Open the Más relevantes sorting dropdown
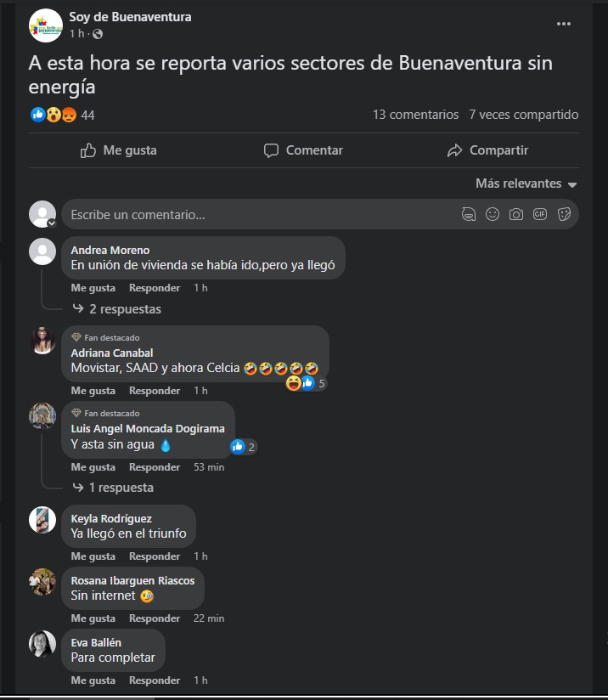The height and width of the screenshot is (700, 608). (x=526, y=183)
